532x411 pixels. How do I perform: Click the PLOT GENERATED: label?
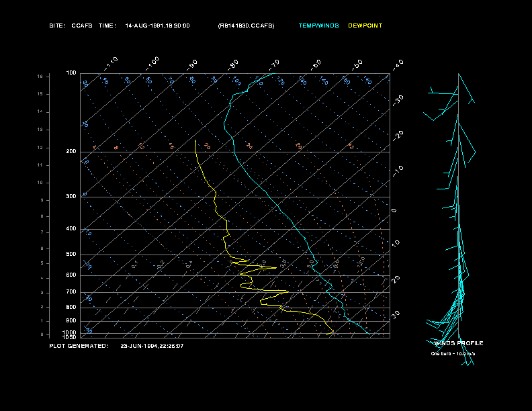coord(79,346)
